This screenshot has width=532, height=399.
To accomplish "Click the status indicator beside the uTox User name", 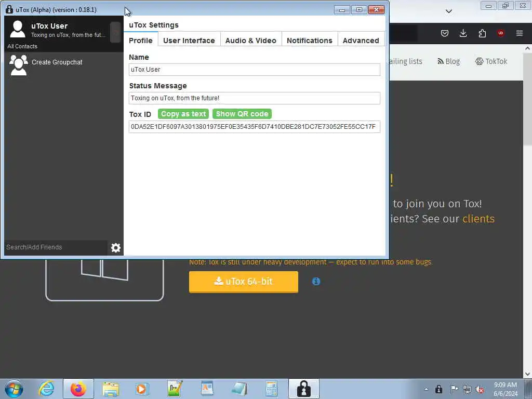I will (115, 33).
